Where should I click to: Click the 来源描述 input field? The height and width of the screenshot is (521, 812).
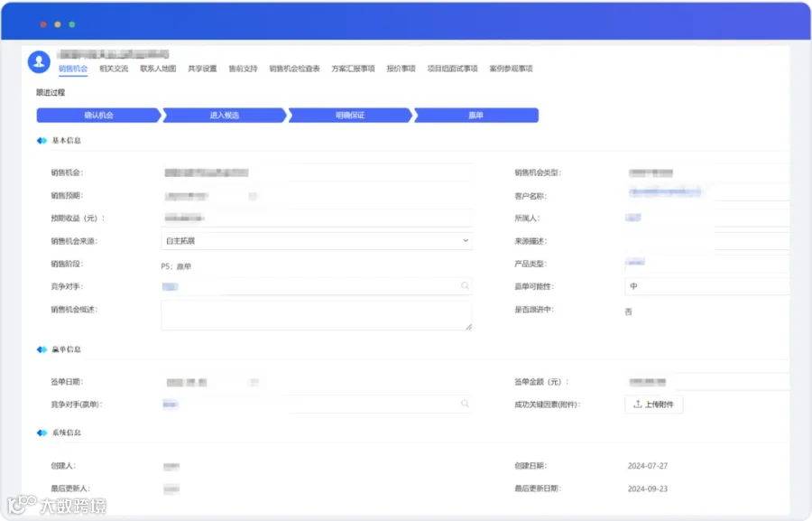tap(706, 241)
